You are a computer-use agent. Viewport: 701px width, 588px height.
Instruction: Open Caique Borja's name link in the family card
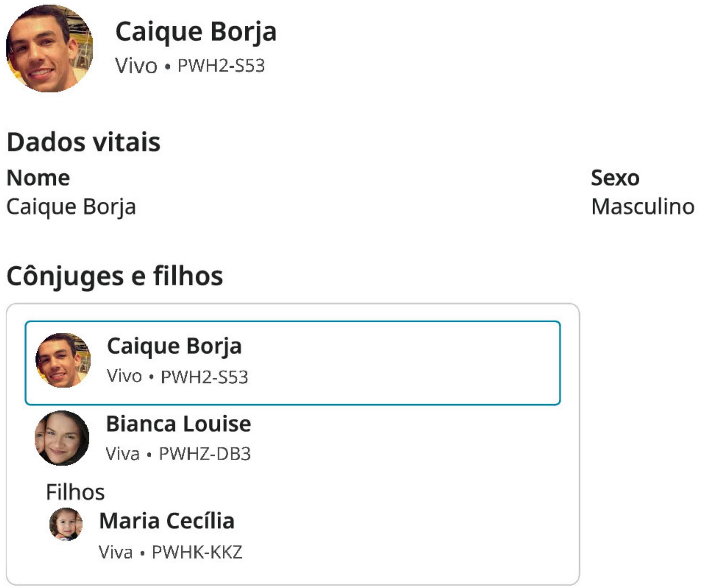point(174,346)
